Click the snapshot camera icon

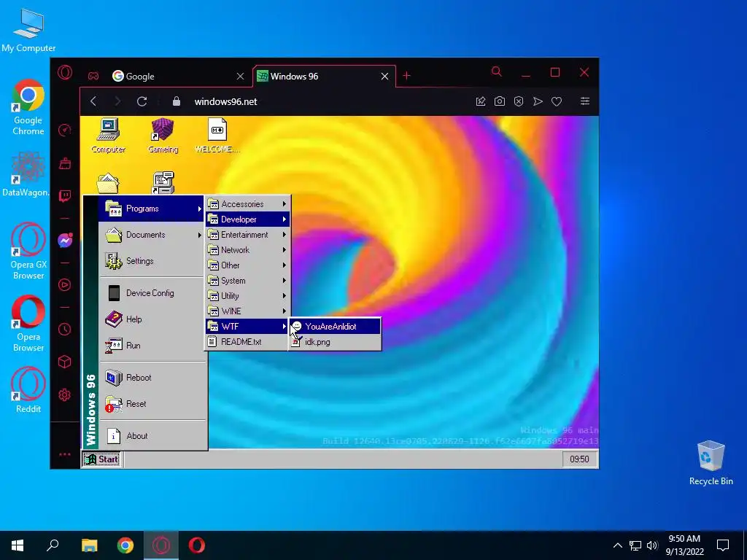[x=499, y=101]
